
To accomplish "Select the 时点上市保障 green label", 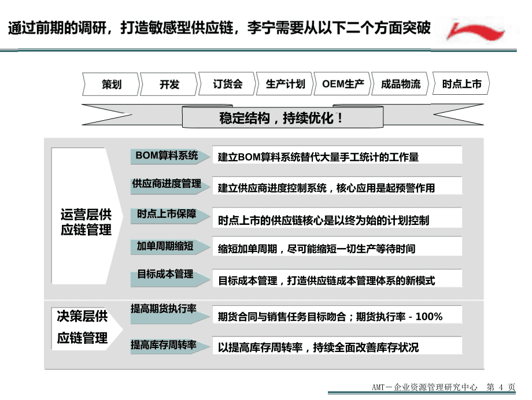I will (x=166, y=215).
